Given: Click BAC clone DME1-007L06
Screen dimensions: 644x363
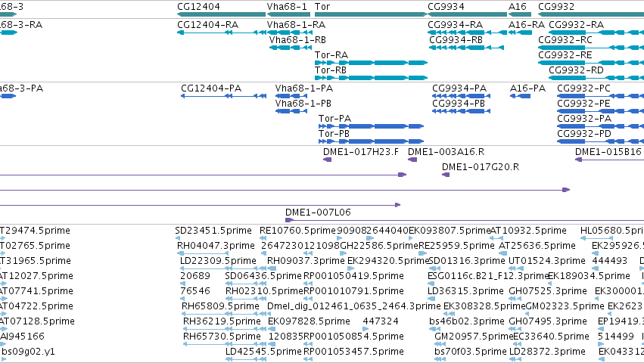Looking at the screenshot, I should click(318, 213).
